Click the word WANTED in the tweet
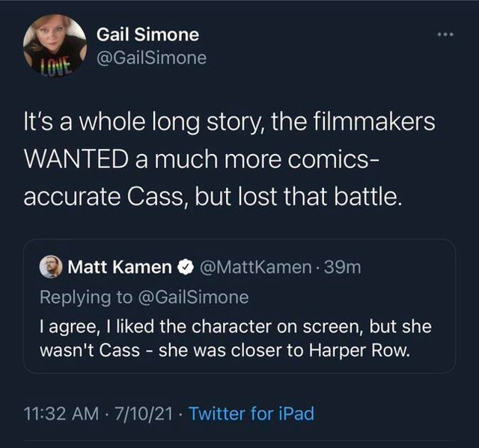Screen dimensions: 479x448 76,159
